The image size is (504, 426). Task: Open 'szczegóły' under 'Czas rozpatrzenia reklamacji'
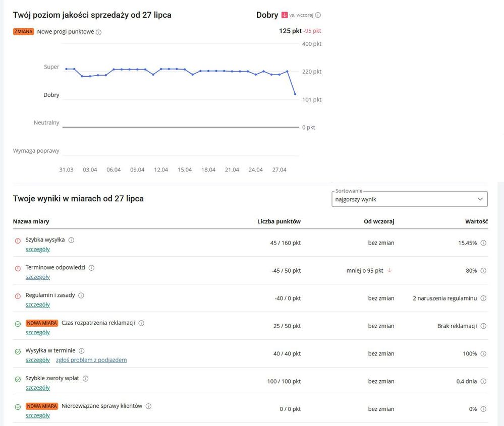click(38, 332)
